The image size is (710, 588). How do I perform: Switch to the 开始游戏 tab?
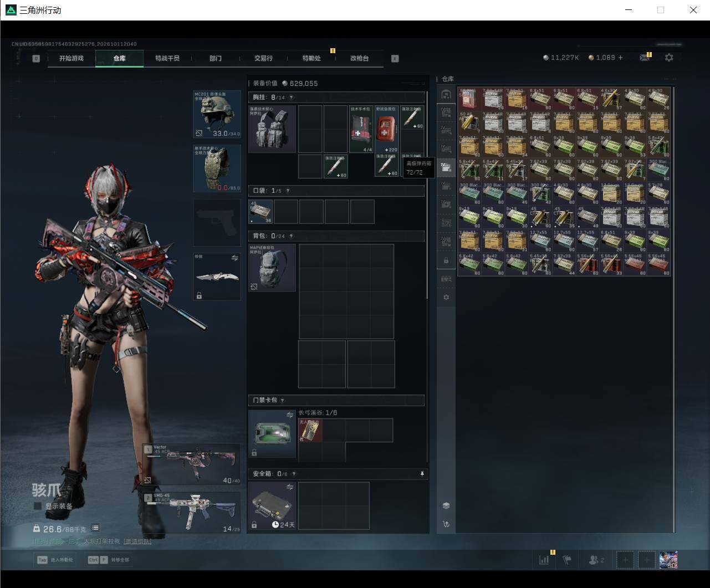click(x=71, y=58)
